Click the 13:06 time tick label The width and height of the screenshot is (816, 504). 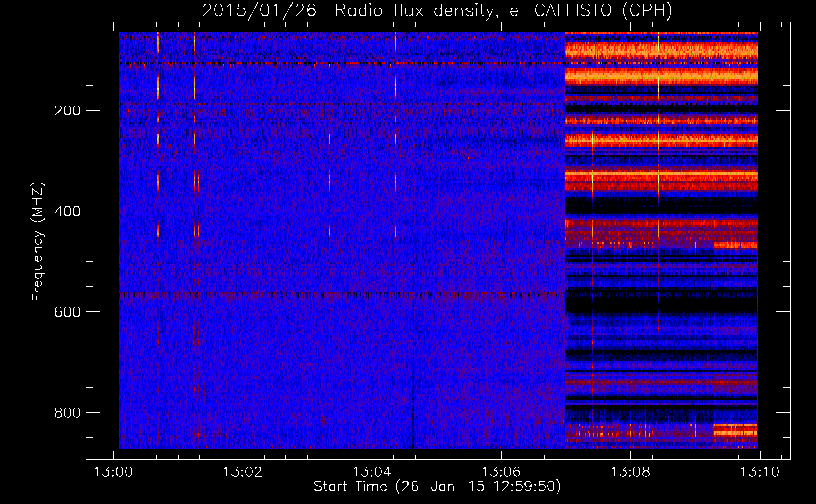coord(501,472)
